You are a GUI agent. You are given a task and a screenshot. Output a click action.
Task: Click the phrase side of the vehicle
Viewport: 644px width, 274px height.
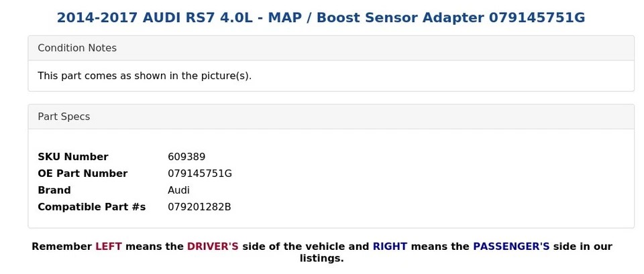(x=294, y=247)
